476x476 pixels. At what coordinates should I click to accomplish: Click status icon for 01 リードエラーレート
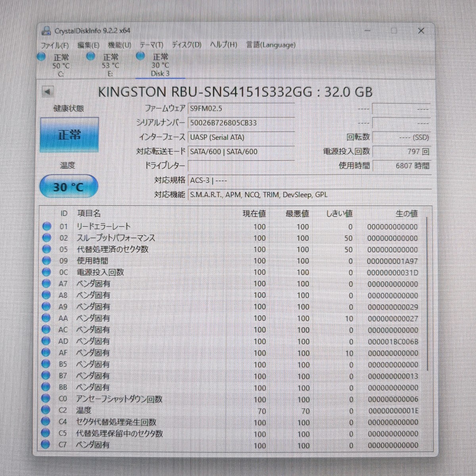coord(47,226)
